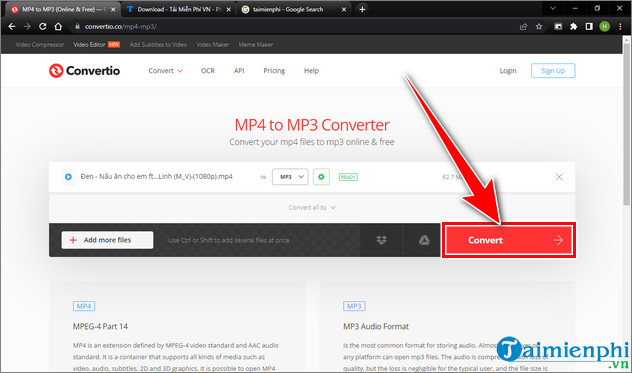Click the file name Đen - Nấu ăn cho em
The image size is (632, 373).
[156, 176]
